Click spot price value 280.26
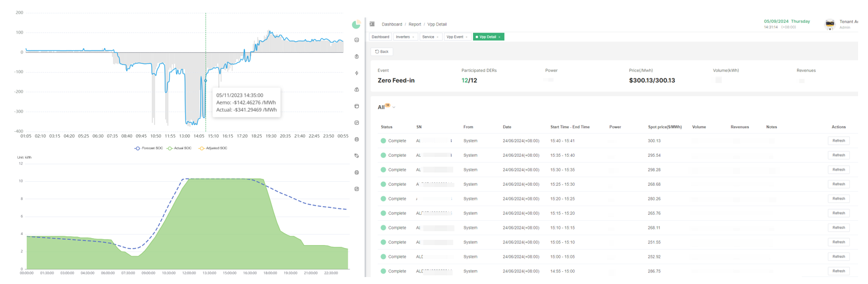Viewport: 868px width, 284px height. click(654, 199)
